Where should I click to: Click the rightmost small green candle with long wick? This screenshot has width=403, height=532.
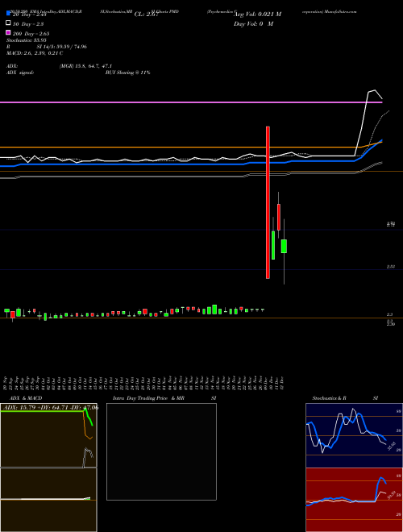click(284, 247)
